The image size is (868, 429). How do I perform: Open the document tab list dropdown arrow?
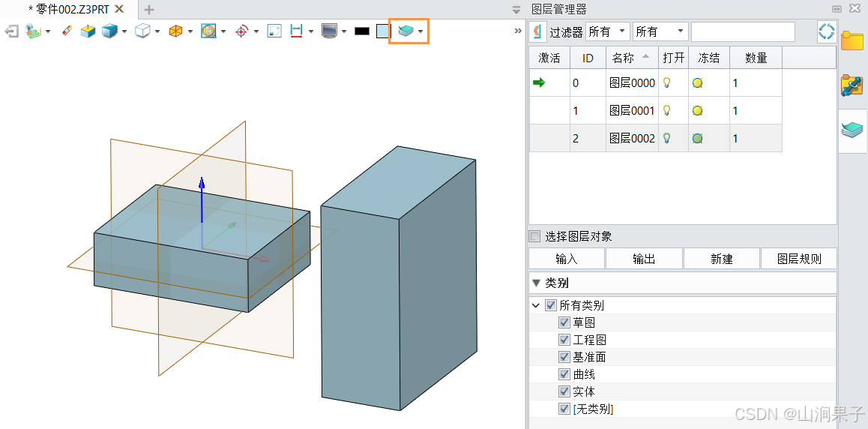(516, 10)
